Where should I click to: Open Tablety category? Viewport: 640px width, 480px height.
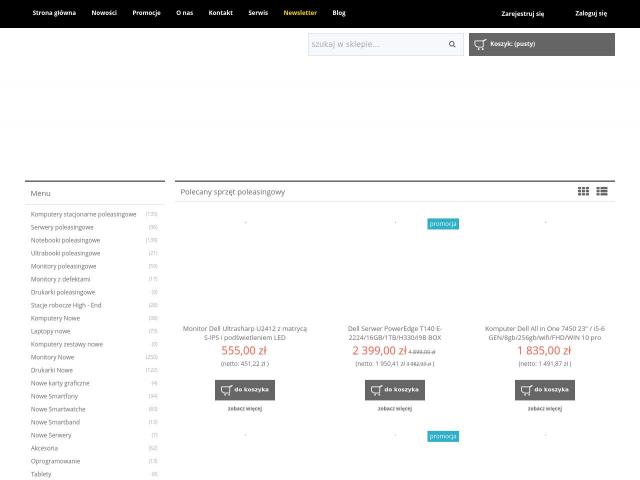41,474
